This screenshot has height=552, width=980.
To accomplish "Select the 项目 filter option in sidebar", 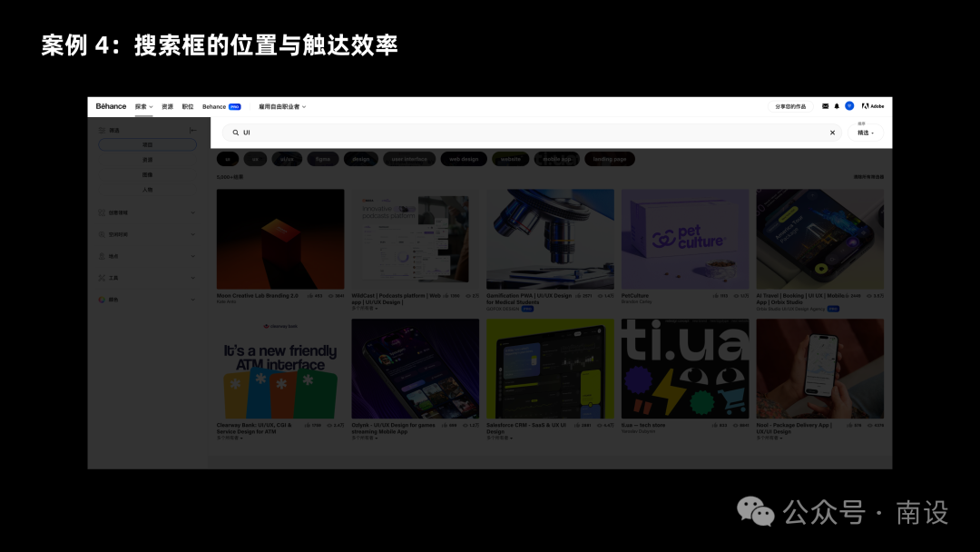I will tap(148, 145).
